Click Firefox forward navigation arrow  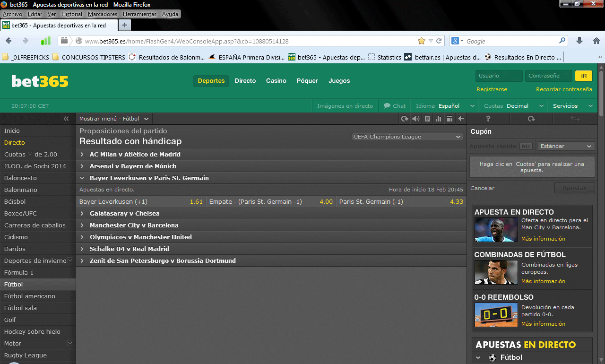pyautogui.click(x=26, y=41)
